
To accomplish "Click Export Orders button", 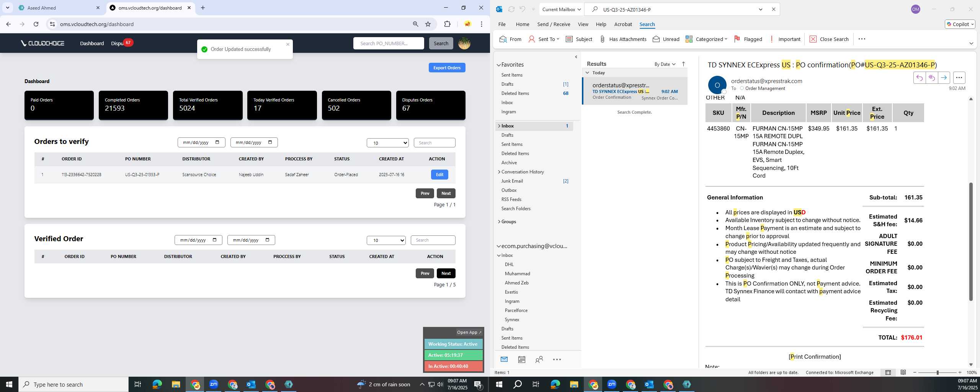I will (447, 68).
